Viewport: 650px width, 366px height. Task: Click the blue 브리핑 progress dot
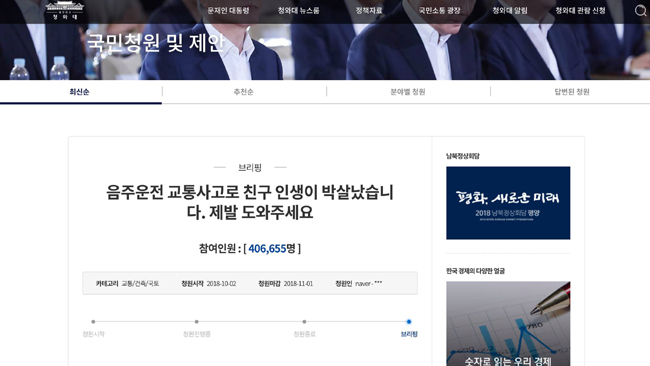tap(409, 322)
